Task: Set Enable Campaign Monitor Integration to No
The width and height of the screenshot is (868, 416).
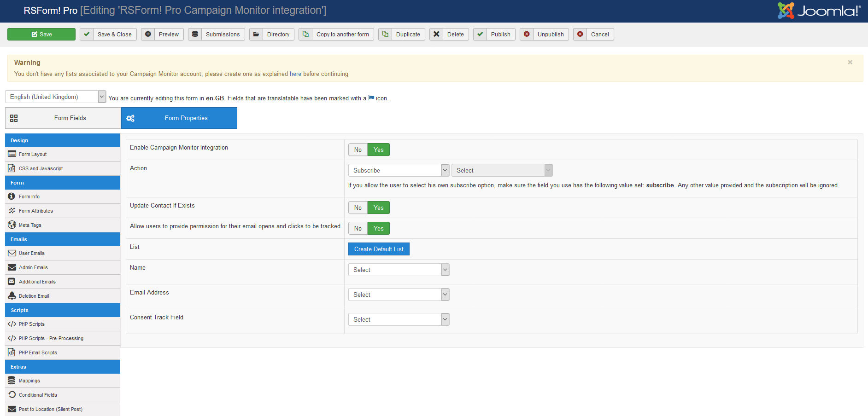Action: click(358, 150)
